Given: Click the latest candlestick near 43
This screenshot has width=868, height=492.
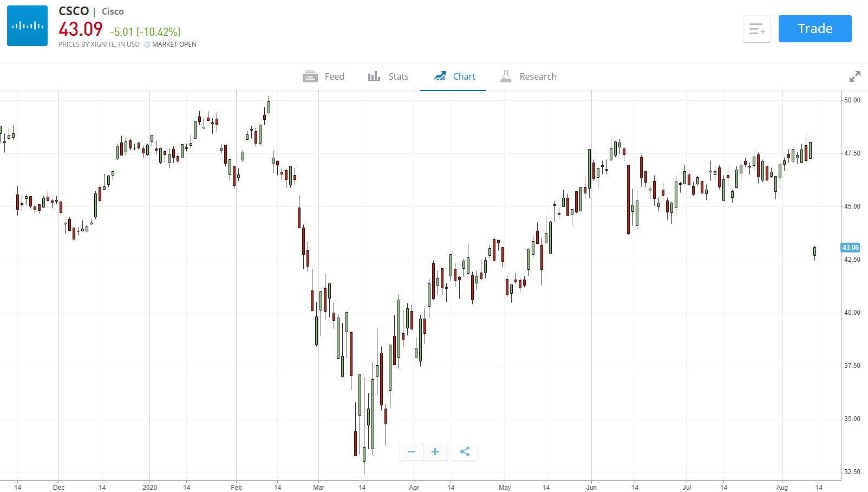Looking at the screenshot, I should point(814,251).
